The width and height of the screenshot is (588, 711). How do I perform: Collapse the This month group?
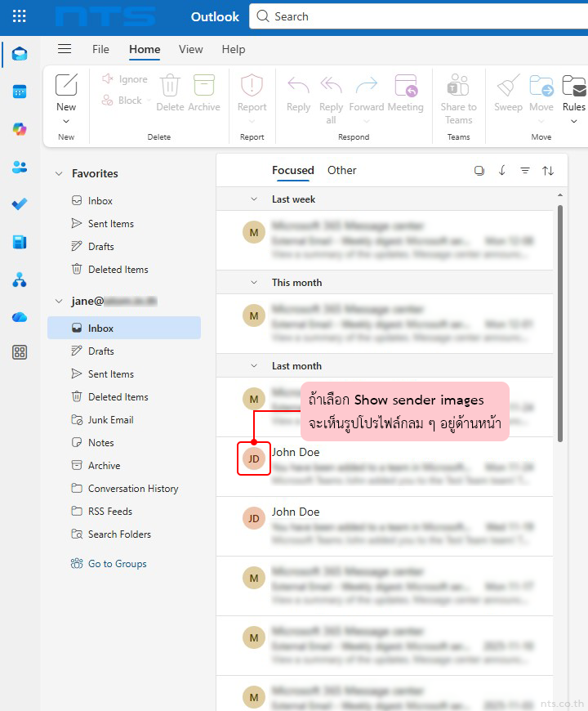click(254, 283)
